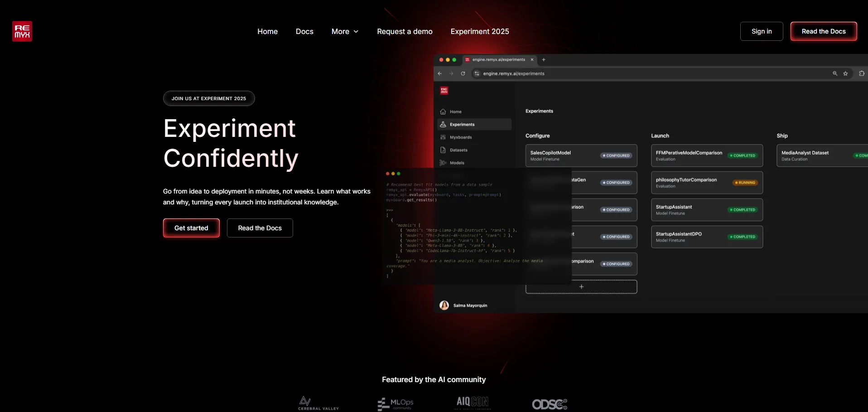Screen dimensions: 868x412
Task: Click the Remyx logo in header
Action: (22, 31)
